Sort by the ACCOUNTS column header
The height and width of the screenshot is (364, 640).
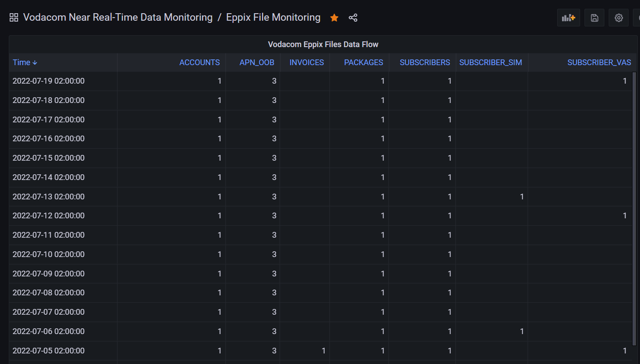(200, 63)
